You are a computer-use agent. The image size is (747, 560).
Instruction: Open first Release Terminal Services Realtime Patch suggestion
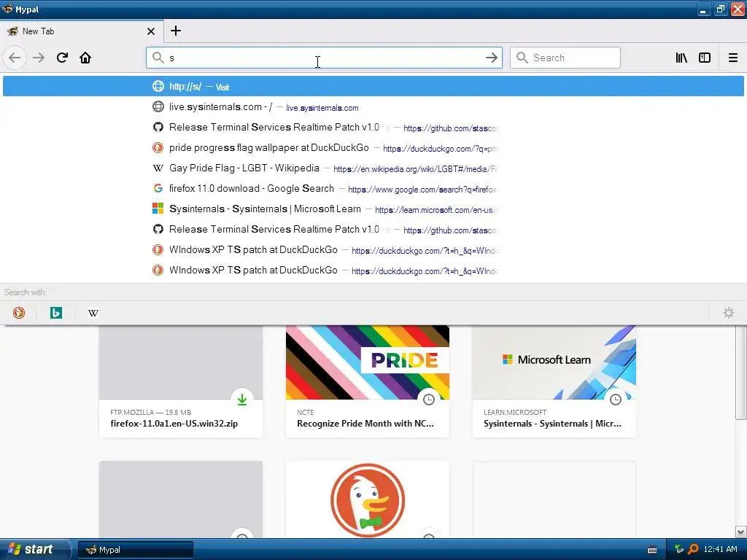[373, 128]
